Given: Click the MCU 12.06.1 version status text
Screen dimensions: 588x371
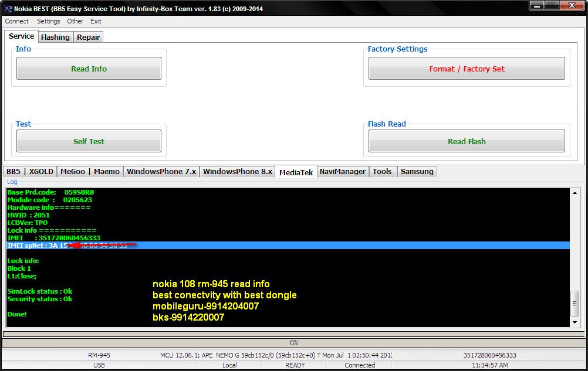Looking at the screenshot, I should (276, 355).
